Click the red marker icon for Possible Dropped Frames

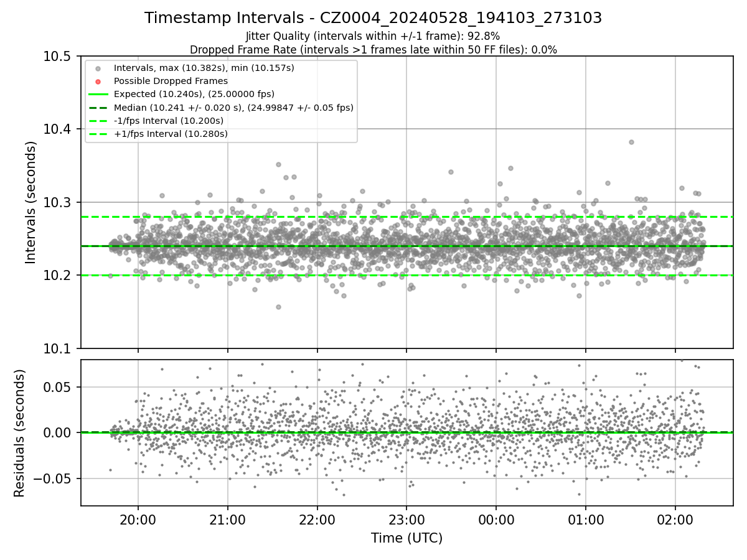click(98, 82)
